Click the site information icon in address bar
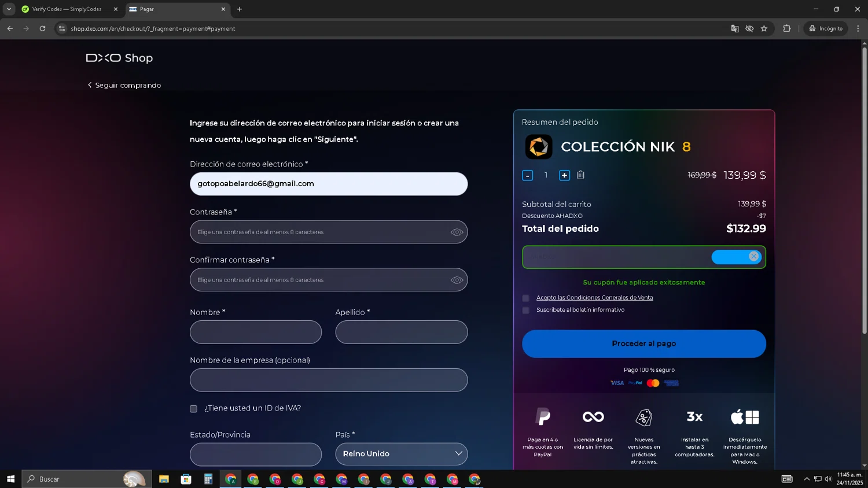Image resolution: width=868 pixels, height=488 pixels. click(x=62, y=28)
